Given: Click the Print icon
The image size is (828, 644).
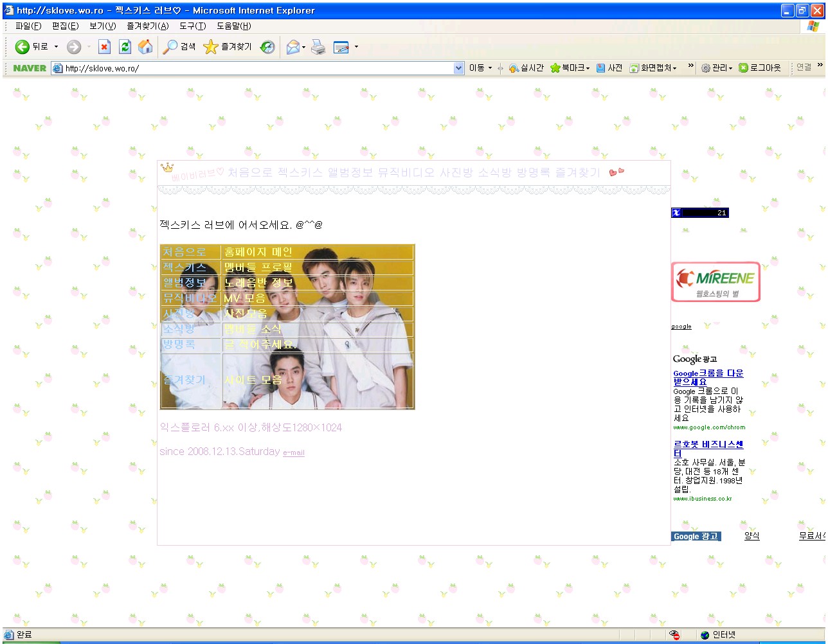Looking at the screenshot, I should click(318, 47).
